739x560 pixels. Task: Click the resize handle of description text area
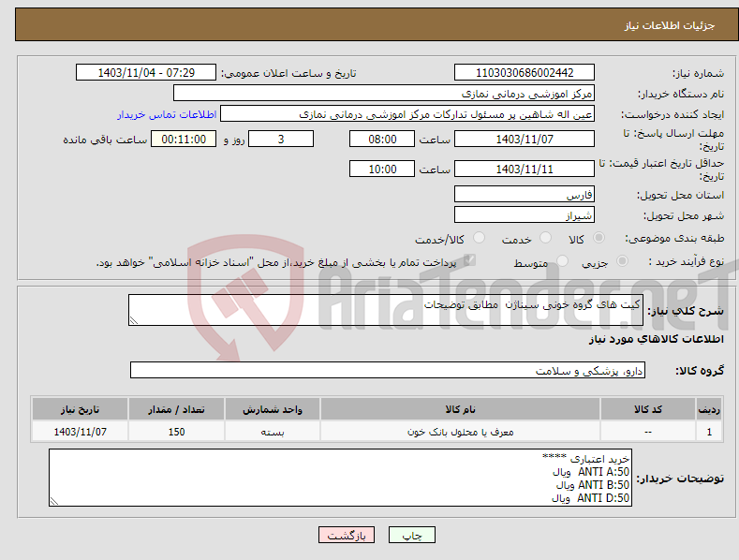pyautogui.click(x=134, y=320)
